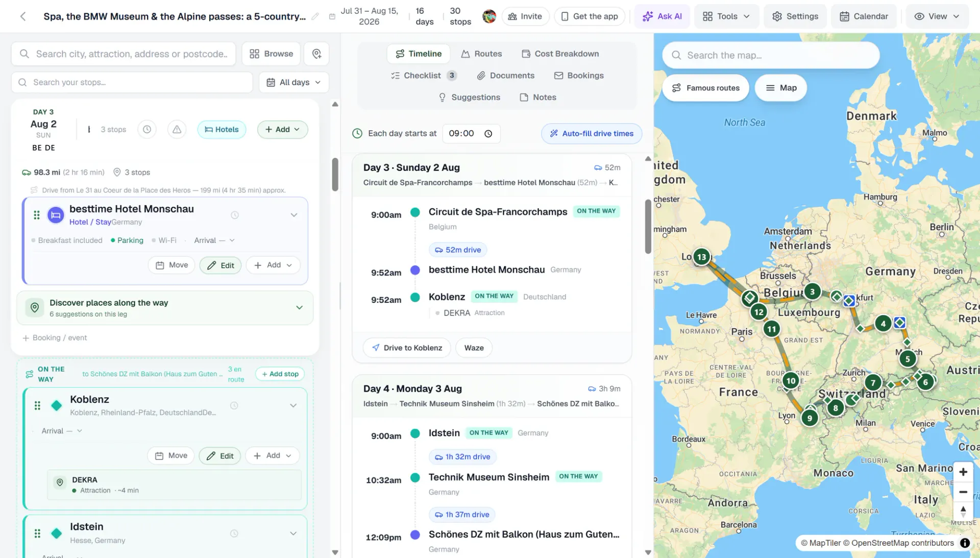Open Cost Breakdown tab
The width and height of the screenshot is (980, 558).
coord(560,54)
